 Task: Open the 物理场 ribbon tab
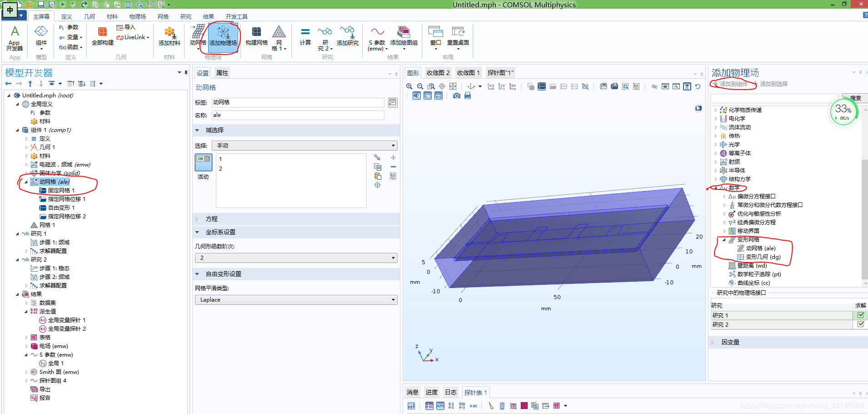pos(137,16)
